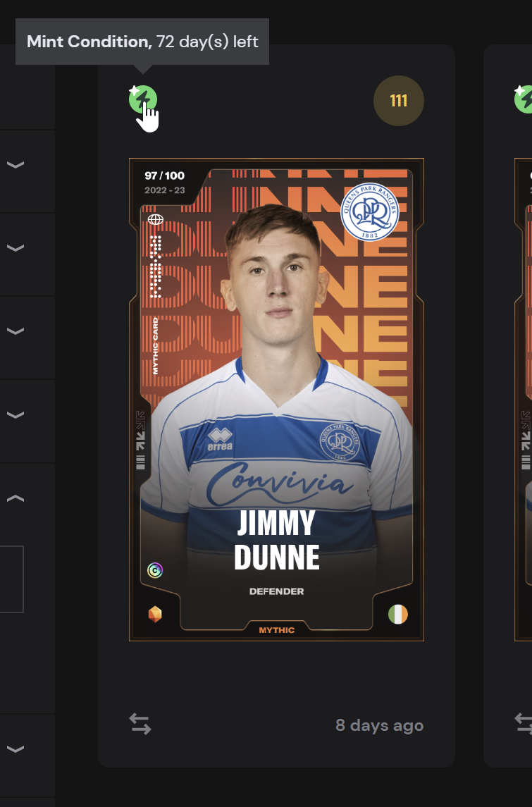Expand the topmost sidebar chevron section
532x807 pixels.
tap(16, 165)
